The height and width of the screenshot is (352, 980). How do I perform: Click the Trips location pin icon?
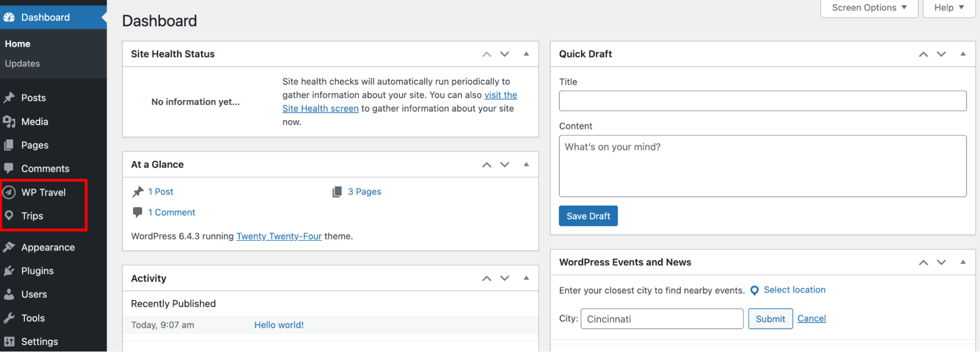click(9, 216)
